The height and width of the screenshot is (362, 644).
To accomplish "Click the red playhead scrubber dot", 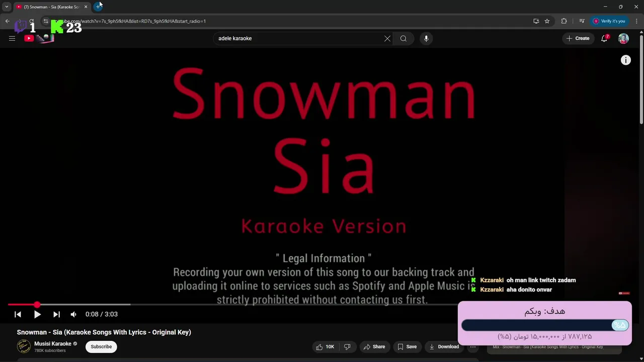I will click(37, 305).
